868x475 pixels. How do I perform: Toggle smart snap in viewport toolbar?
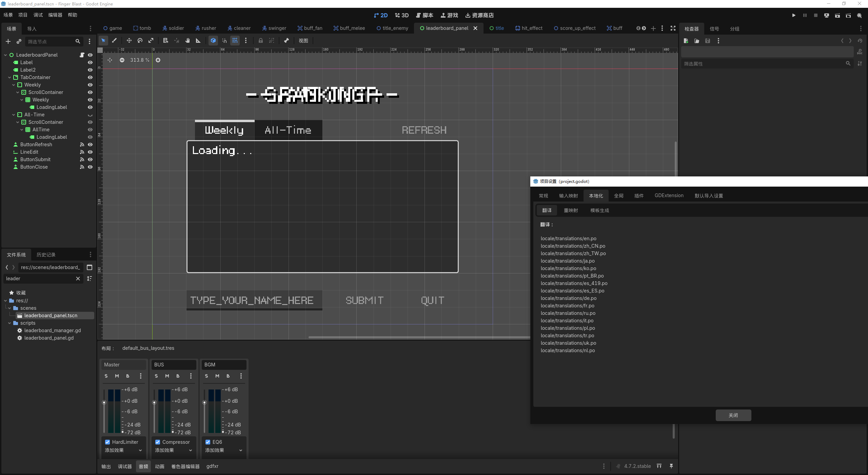pos(224,41)
